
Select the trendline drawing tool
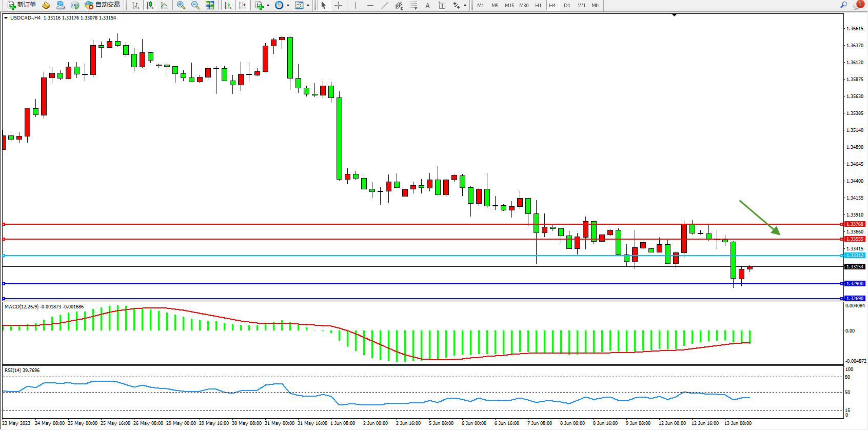(385, 5)
